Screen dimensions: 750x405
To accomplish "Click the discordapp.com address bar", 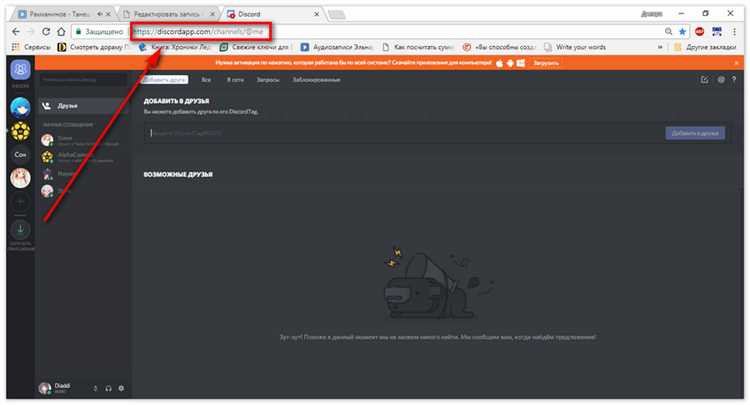I will pos(199,32).
